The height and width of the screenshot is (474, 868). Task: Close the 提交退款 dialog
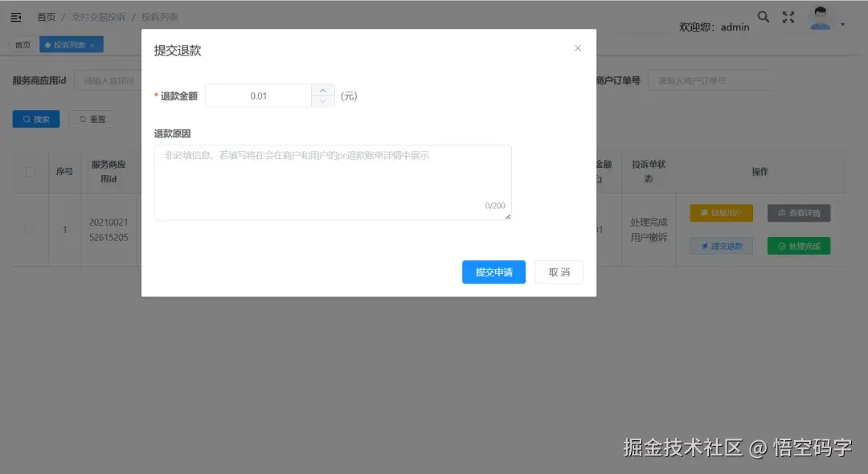click(578, 48)
